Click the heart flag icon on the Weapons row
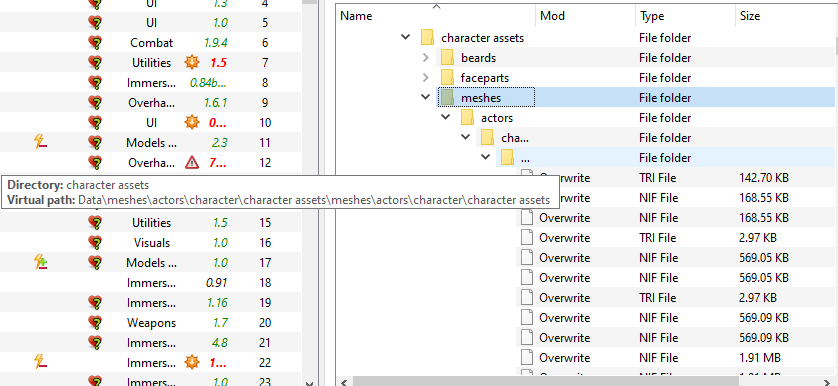This screenshot has height=386, width=838. pyautogui.click(x=95, y=323)
